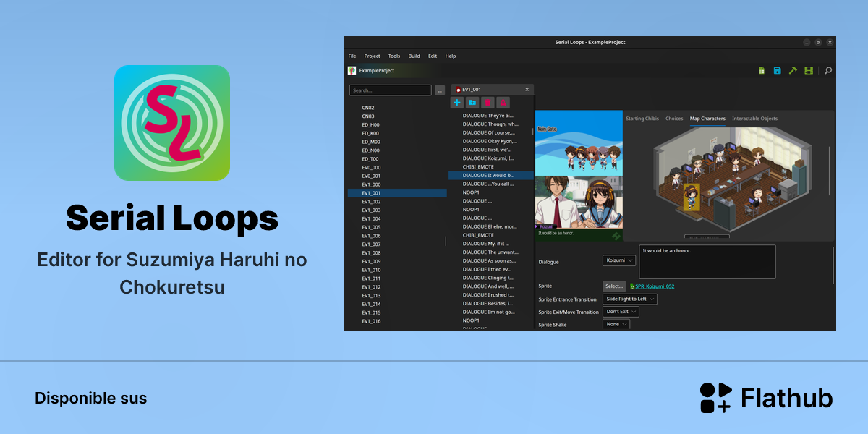The image size is (868, 434).
Task: Click the dialogue text box
Action: click(x=707, y=262)
